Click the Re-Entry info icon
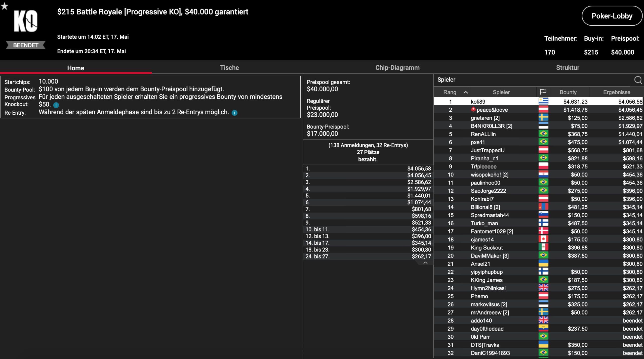 click(234, 113)
